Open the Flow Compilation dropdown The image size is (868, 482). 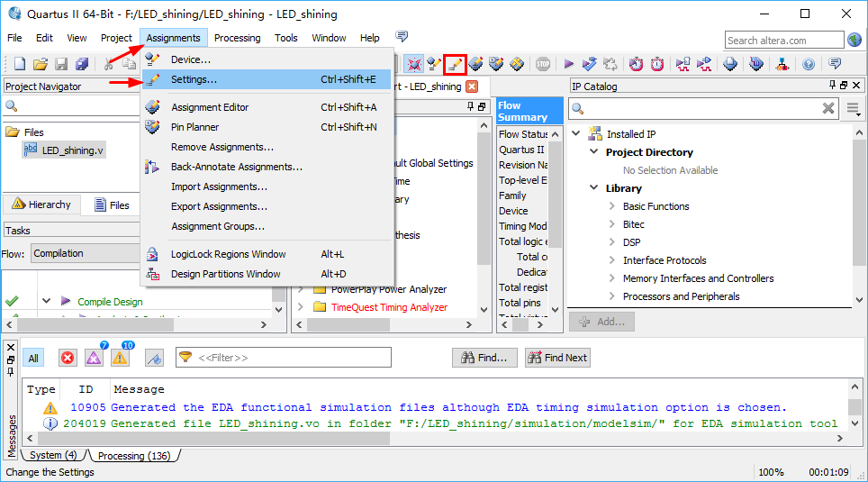[86, 253]
